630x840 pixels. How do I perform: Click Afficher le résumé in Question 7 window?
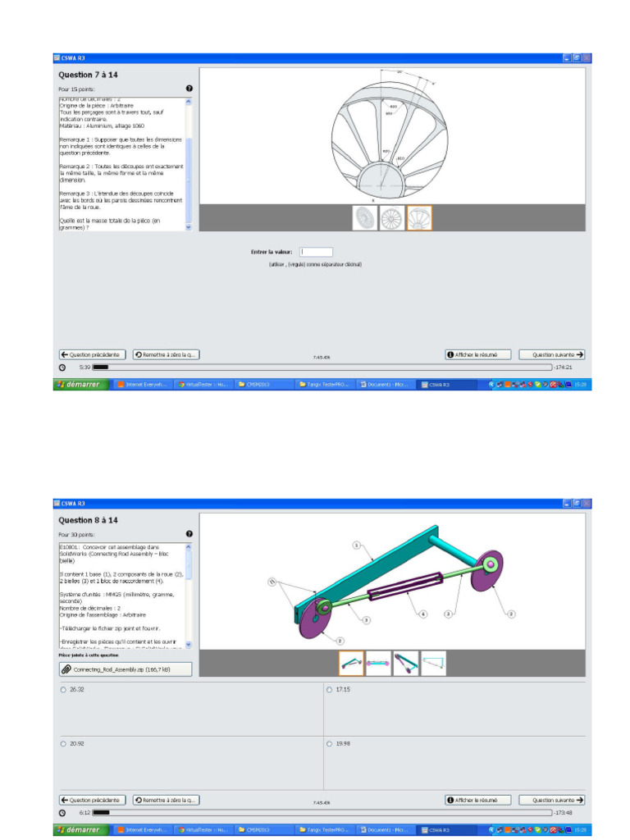click(478, 354)
